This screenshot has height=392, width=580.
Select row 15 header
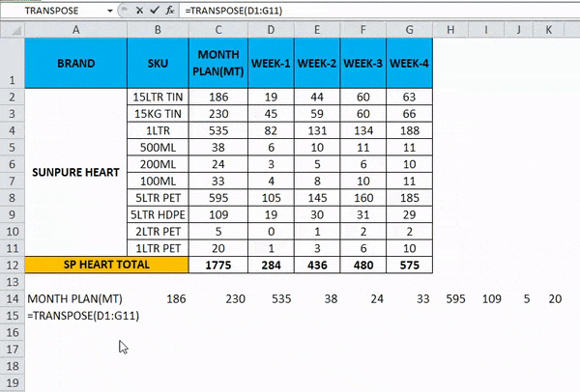pyautogui.click(x=13, y=316)
